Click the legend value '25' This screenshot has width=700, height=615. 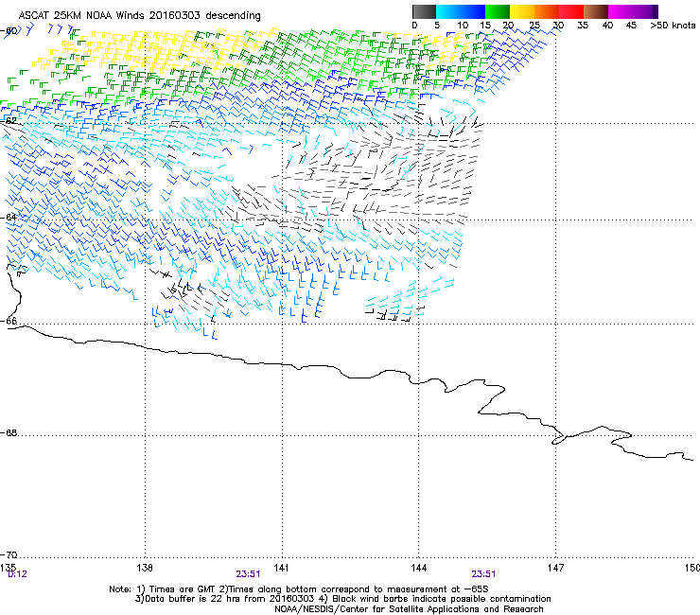(534, 26)
